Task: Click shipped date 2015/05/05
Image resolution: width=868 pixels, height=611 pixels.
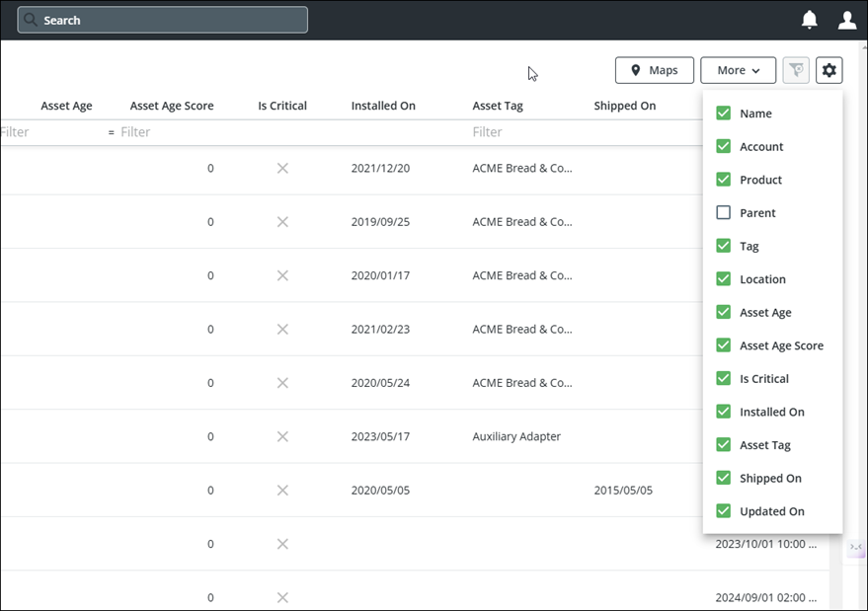Action: pyautogui.click(x=623, y=491)
